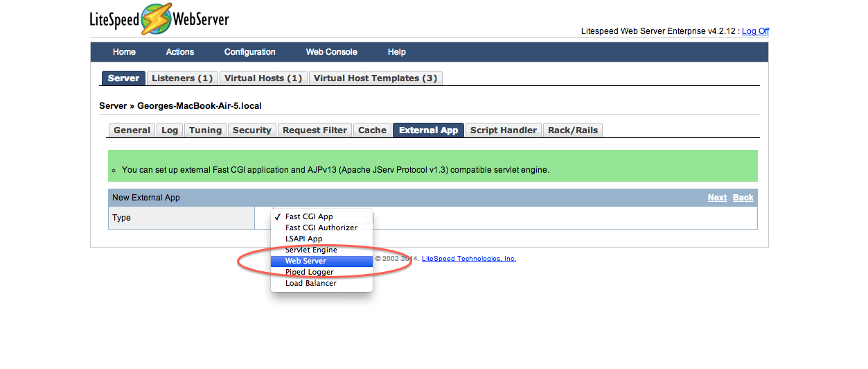Open LiteSpeed Technologies, Inc. link

(x=469, y=259)
